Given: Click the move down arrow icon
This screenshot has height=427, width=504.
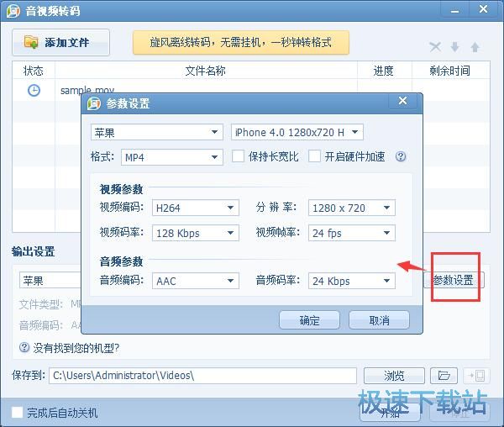Looking at the screenshot, I should (x=454, y=47).
